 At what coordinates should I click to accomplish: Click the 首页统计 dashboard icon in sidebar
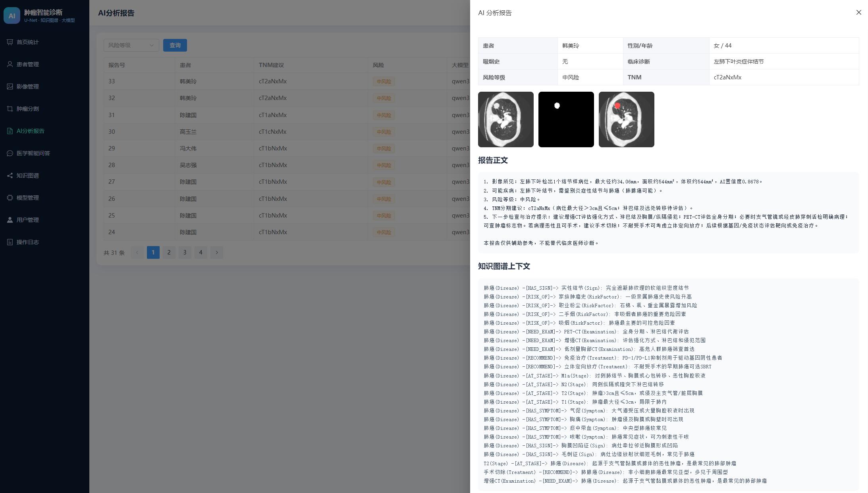pos(10,42)
